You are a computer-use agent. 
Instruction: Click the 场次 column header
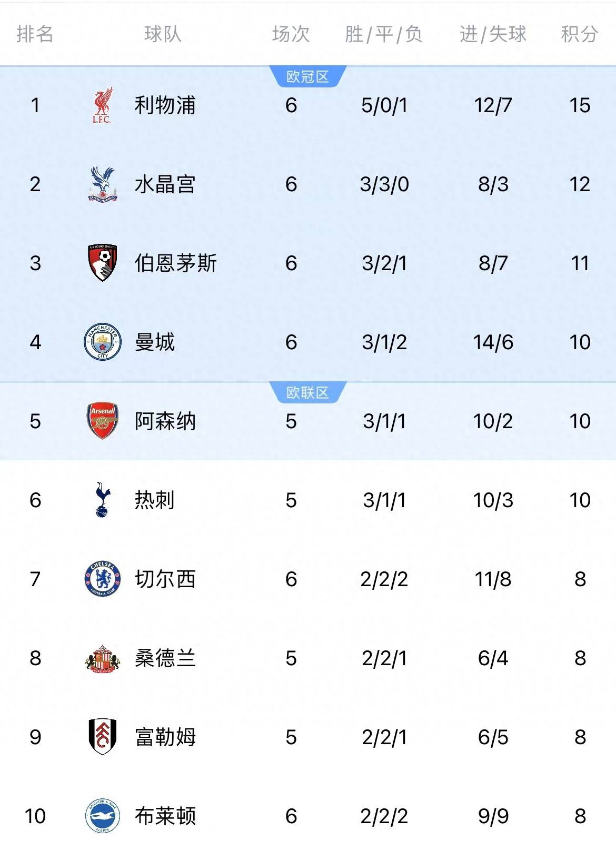tap(291, 34)
